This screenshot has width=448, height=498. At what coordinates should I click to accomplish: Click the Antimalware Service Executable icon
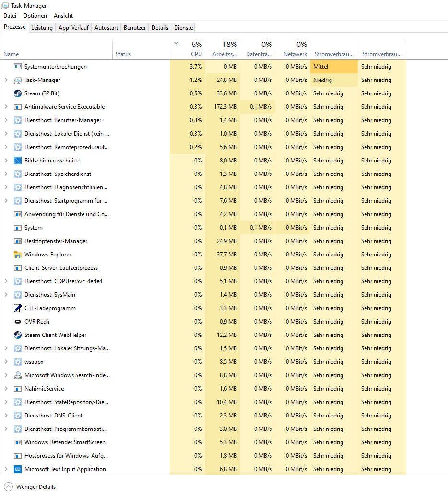click(x=18, y=106)
